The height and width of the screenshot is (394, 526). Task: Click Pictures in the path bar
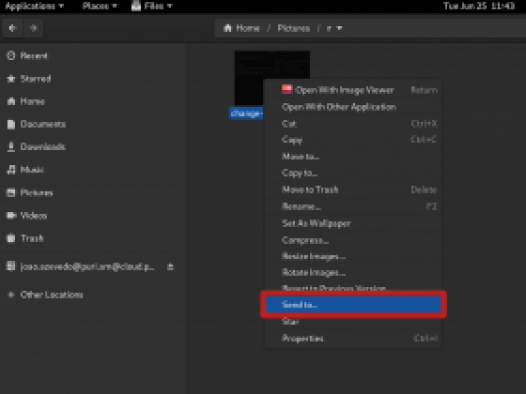point(294,29)
